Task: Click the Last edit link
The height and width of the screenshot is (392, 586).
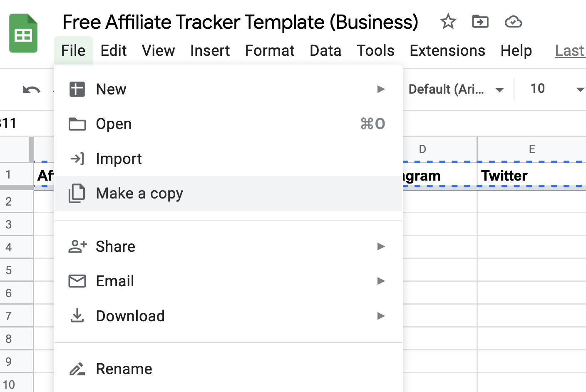Action: point(569,50)
